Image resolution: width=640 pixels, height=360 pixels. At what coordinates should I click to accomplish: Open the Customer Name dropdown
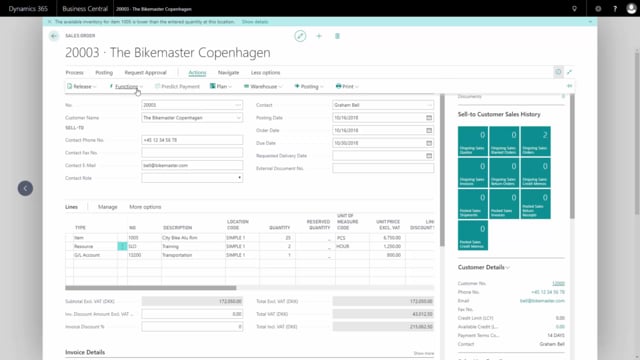pyautogui.click(x=239, y=118)
